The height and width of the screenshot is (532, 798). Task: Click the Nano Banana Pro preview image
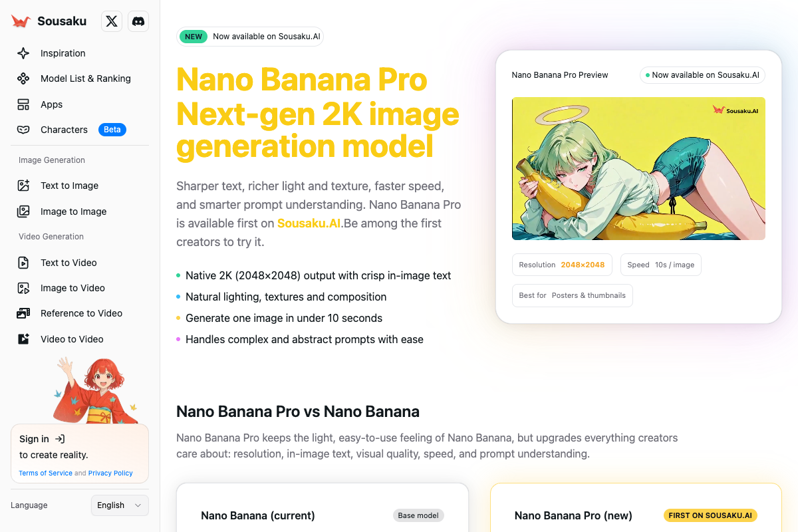point(638,168)
